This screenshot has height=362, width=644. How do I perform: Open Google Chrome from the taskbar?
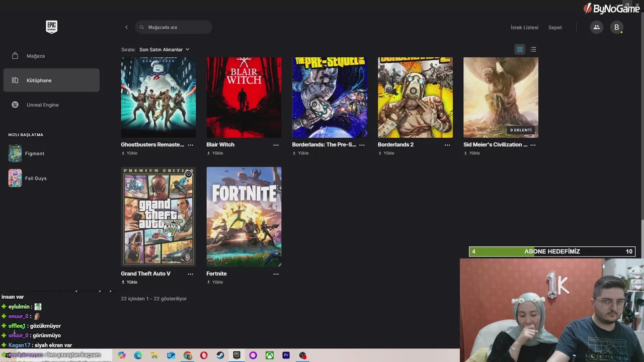click(x=188, y=355)
